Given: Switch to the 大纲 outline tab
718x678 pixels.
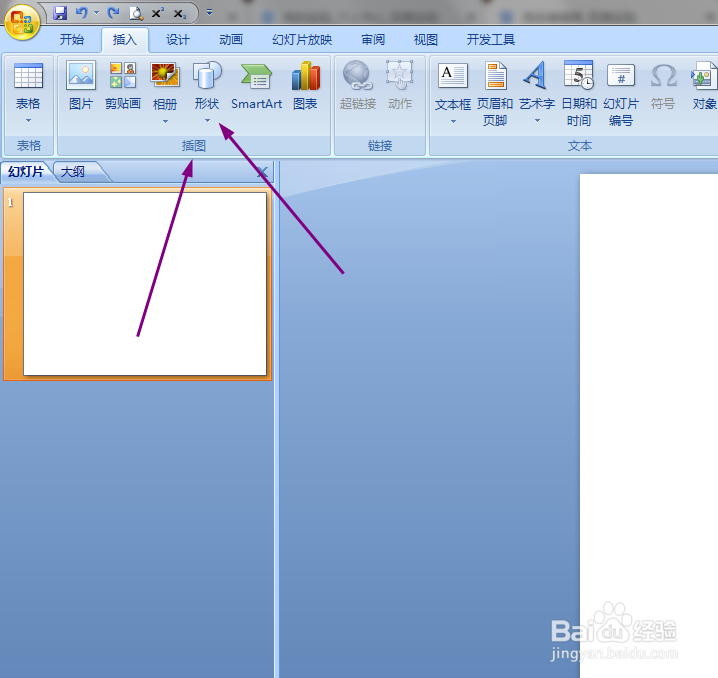Looking at the screenshot, I should 73,172.
